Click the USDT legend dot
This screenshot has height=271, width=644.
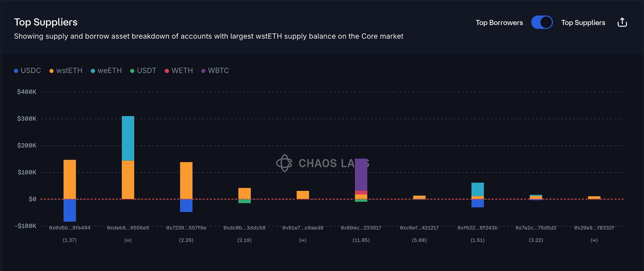tap(132, 71)
